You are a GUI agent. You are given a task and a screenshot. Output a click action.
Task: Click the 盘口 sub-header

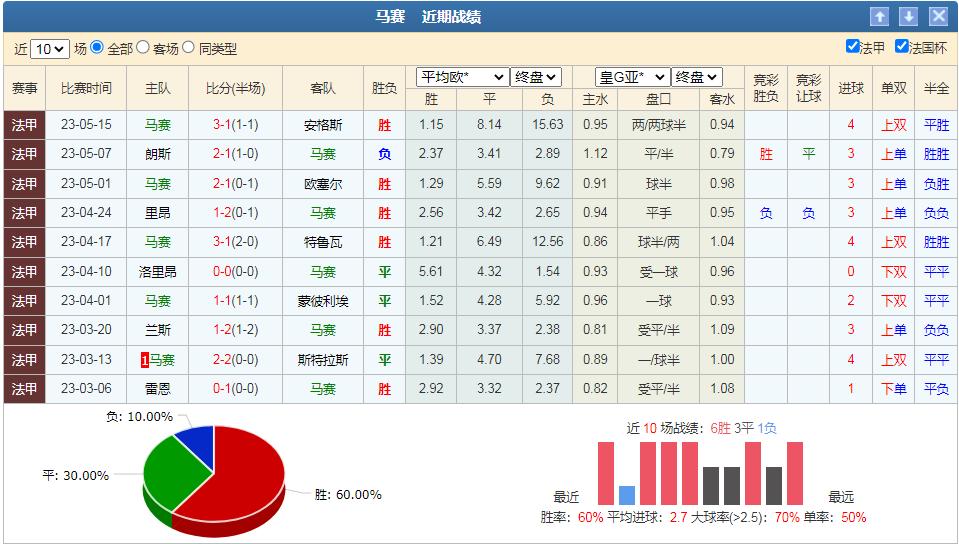click(659, 99)
